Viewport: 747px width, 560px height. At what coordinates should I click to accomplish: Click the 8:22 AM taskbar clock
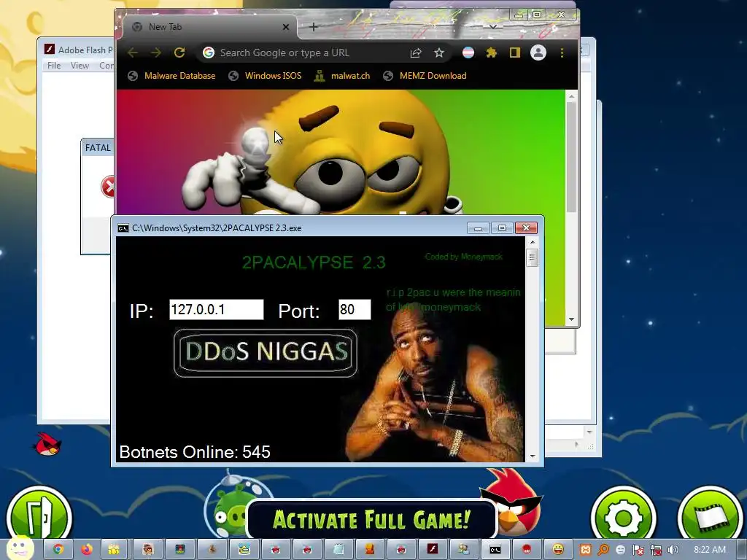pos(710,550)
